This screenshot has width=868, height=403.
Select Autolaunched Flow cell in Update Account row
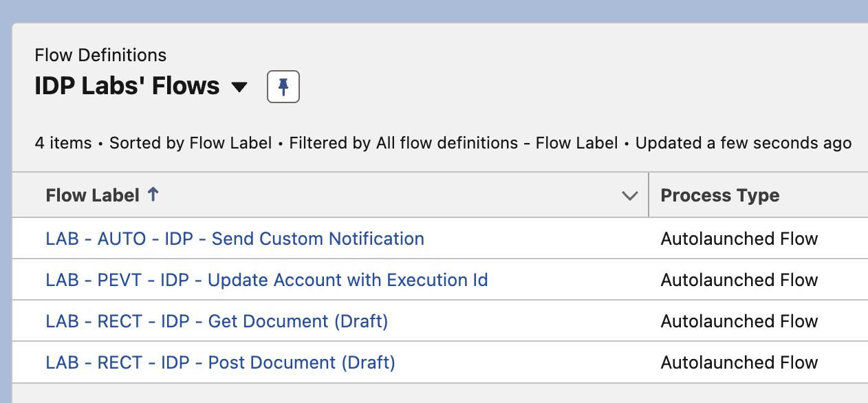coord(739,280)
